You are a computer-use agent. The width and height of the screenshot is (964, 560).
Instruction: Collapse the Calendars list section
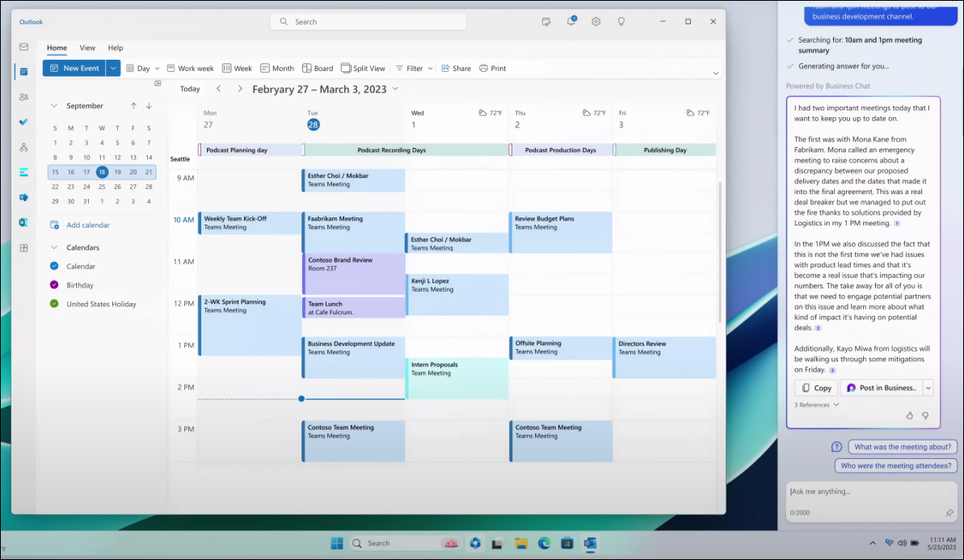tap(54, 247)
